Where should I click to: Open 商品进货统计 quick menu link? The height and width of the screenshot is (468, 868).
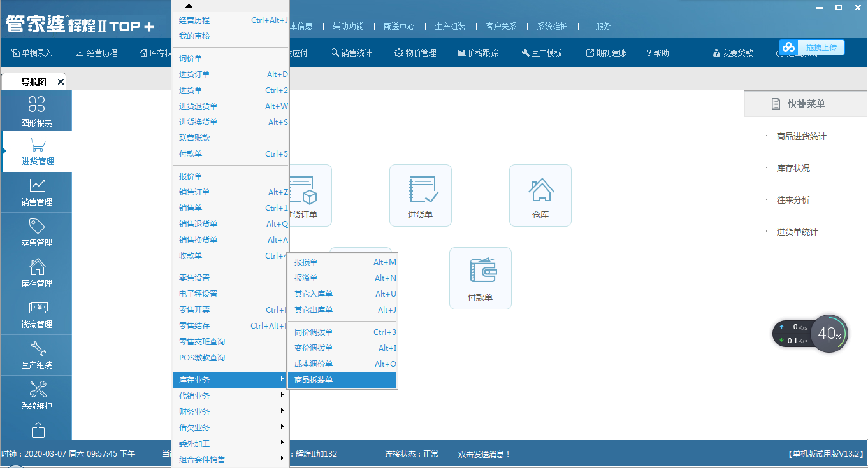click(x=801, y=136)
